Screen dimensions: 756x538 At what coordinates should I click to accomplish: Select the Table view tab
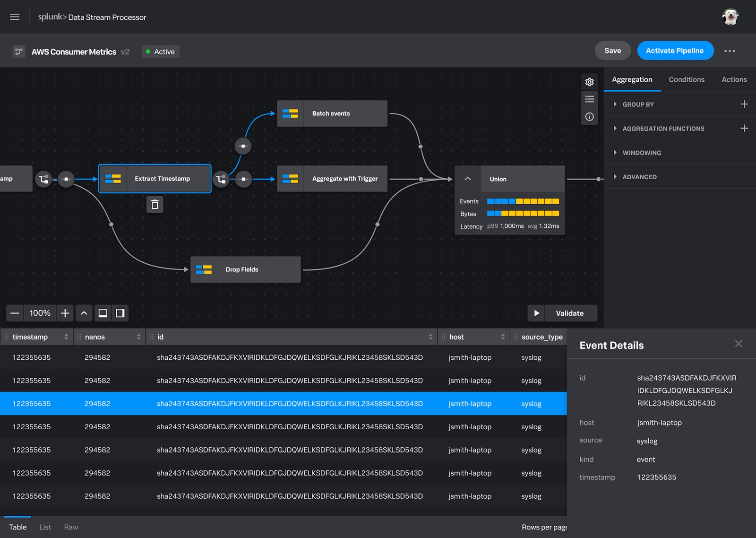(17, 527)
